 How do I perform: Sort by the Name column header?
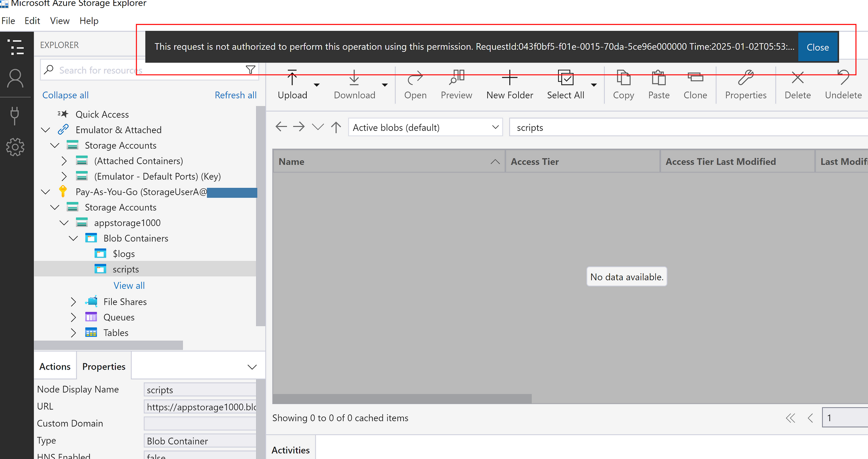389,161
